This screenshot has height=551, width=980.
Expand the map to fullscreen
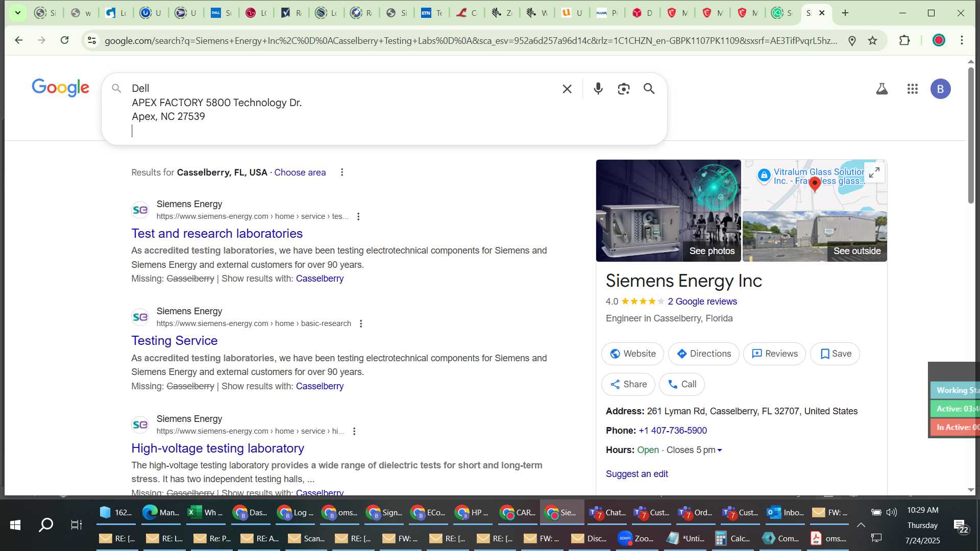874,172
